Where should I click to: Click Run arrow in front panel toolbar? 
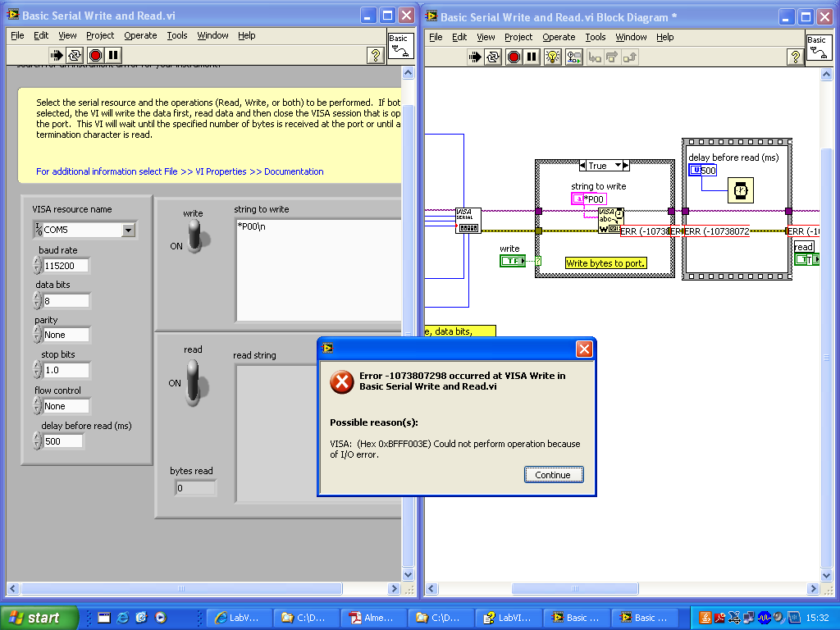click(57, 55)
